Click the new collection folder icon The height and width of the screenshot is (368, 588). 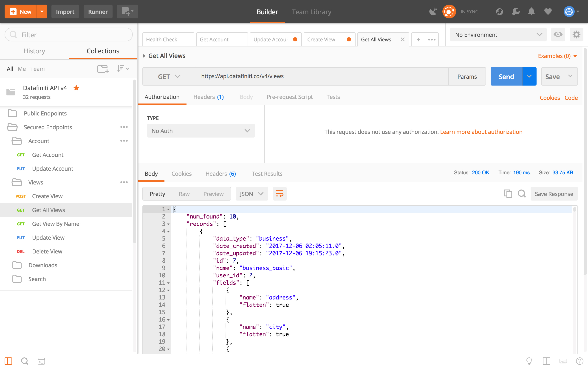coord(103,69)
